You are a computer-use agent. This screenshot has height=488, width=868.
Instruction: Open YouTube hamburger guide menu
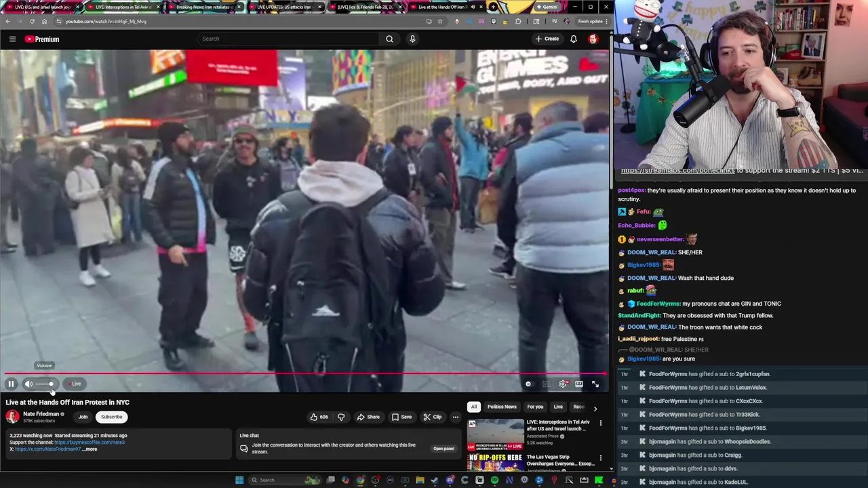tap(12, 39)
